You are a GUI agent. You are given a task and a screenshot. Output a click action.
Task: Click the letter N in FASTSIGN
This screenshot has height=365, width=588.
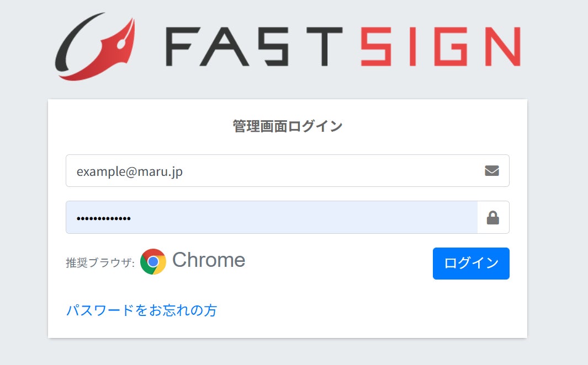tap(499, 46)
